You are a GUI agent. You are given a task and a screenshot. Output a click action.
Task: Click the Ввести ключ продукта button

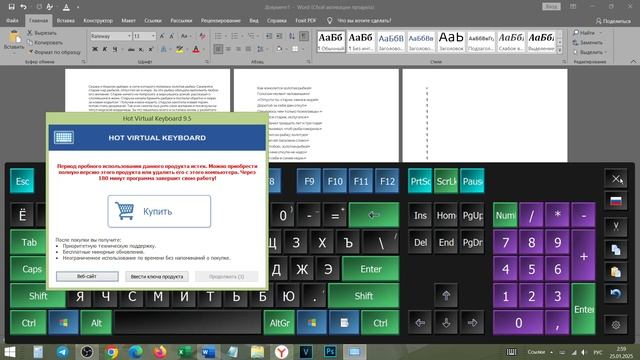(x=157, y=276)
